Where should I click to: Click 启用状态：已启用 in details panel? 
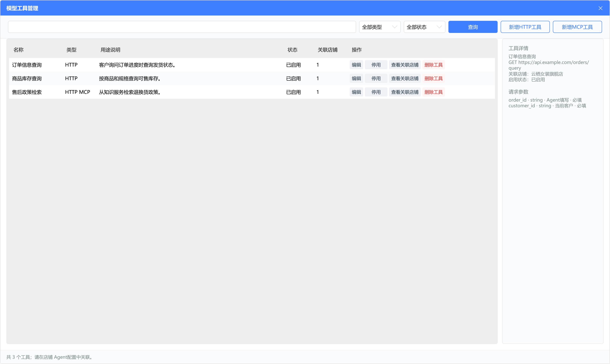pyautogui.click(x=527, y=80)
